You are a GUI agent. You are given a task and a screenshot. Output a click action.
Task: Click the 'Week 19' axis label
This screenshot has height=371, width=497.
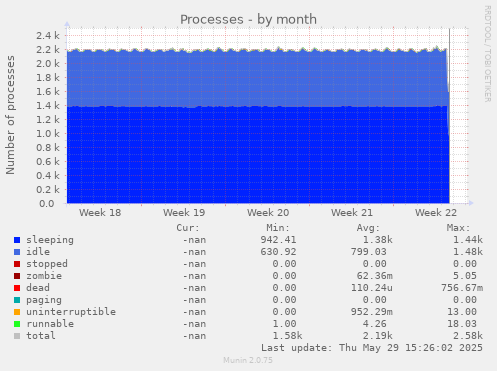(184, 213)
